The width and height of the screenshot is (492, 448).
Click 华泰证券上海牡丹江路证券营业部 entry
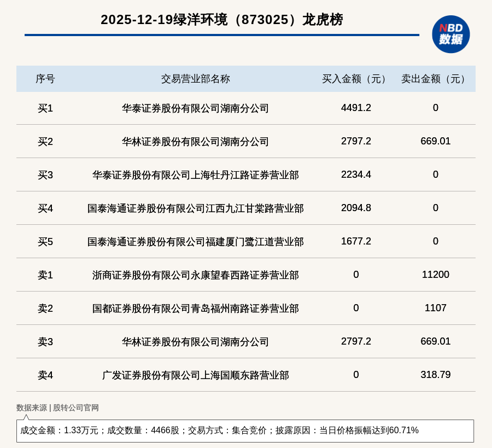click(195, 175)
